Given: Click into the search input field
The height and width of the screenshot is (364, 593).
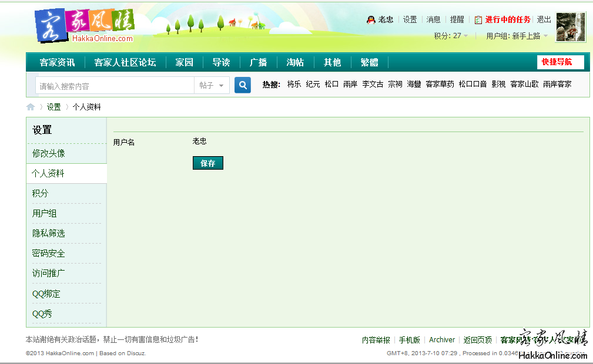Looking at the screenshot, I should [115, 86].
